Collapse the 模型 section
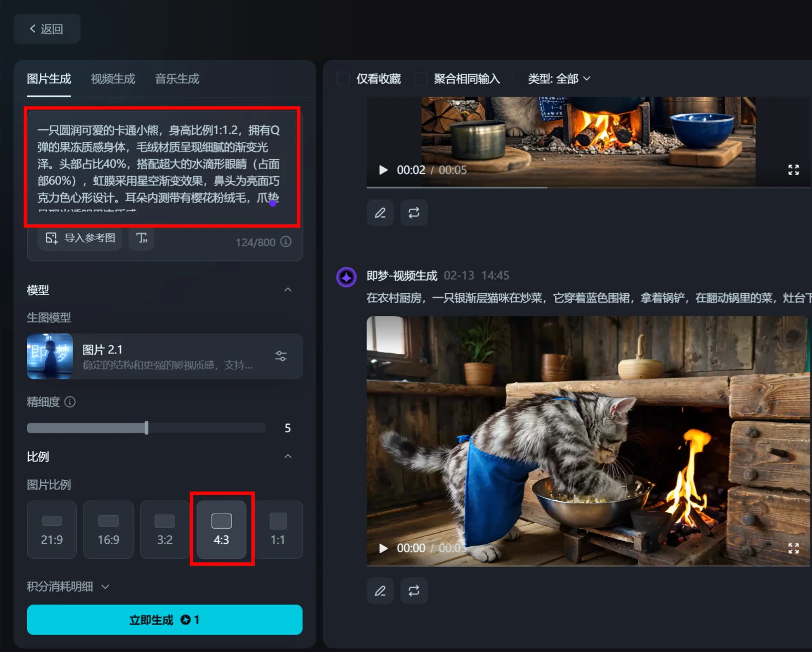Image resolution: width=812 pixels, height=652 pixels. (x=288, y=289)
